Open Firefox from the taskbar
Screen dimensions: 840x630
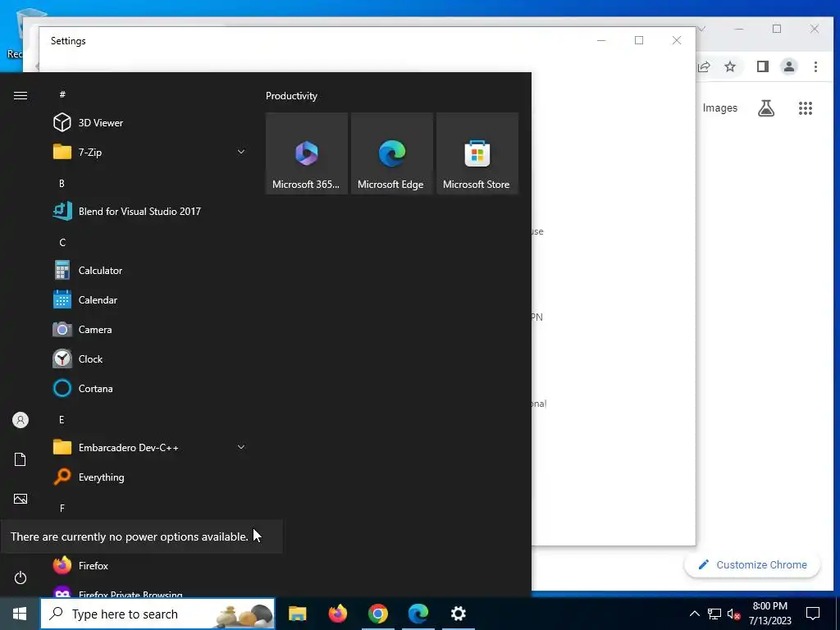point(337,614)
